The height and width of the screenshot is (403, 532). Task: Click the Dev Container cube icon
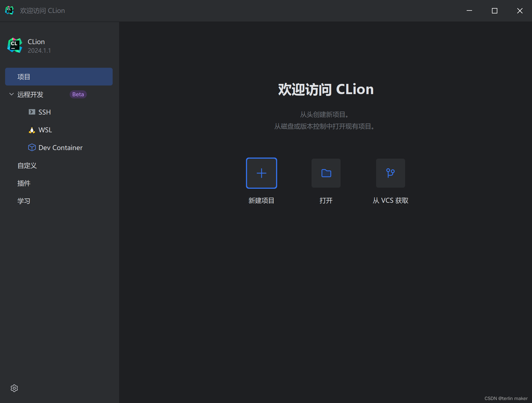[x=32, y=147]
